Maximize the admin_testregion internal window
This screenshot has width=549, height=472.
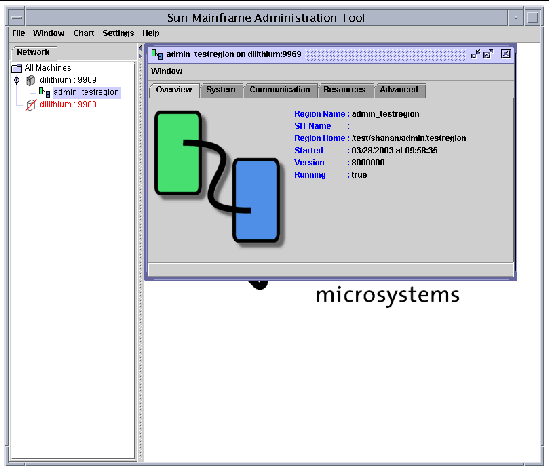[488, 54]
